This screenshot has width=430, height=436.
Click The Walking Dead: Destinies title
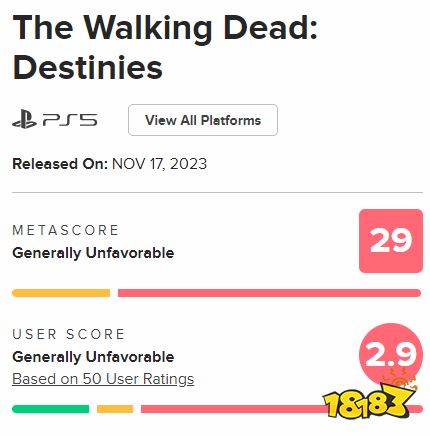(165, 47)
